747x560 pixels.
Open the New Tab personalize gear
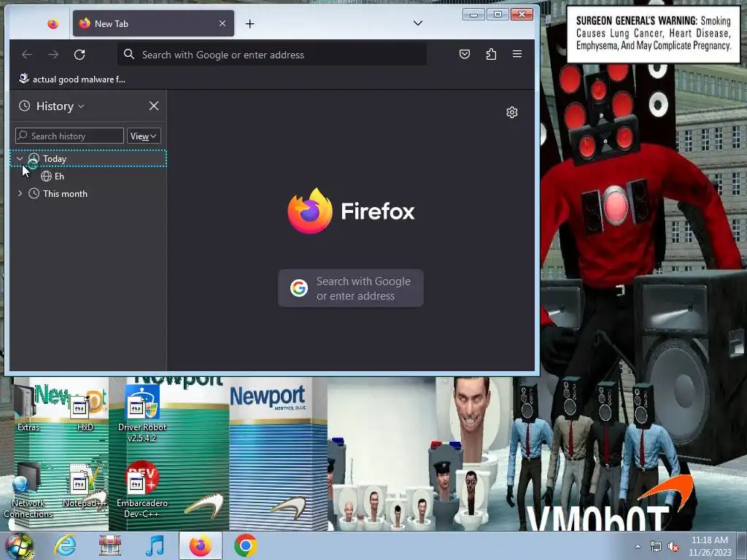512,112
